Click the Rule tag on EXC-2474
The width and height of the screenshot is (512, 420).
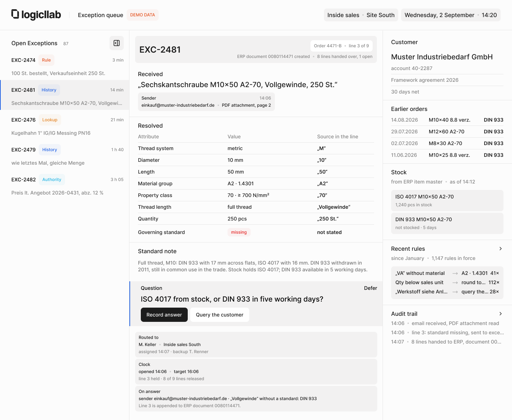(x=46, y=60)
